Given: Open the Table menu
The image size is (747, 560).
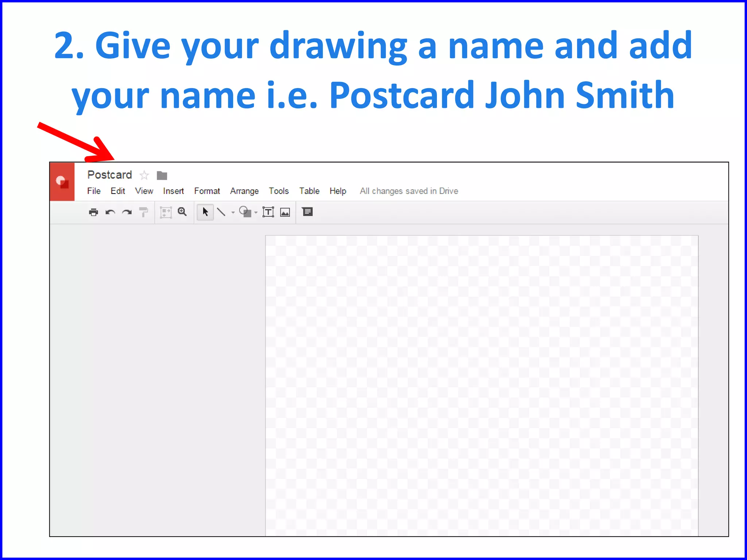Looking at the screenshot, I should coord(309,191).
